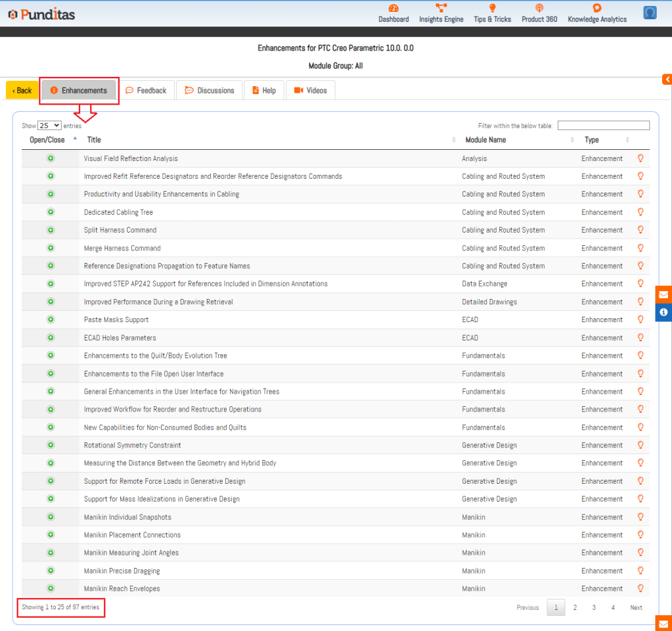Open the Dashboard icon in header

pos(393,9)
